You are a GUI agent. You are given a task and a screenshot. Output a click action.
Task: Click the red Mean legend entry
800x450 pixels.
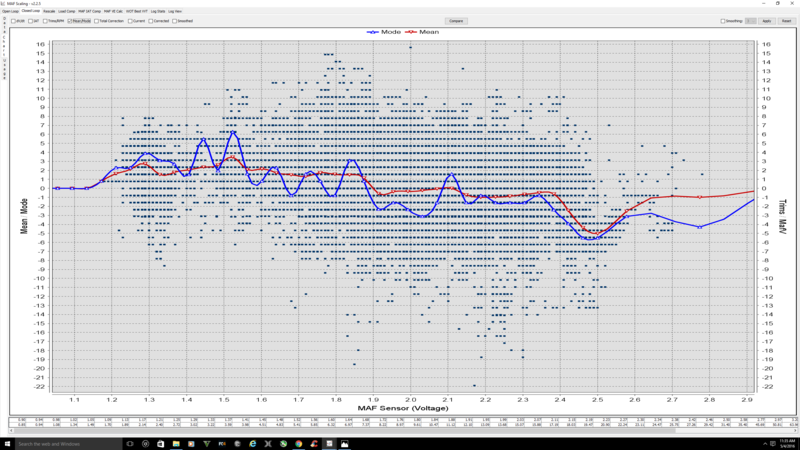tap(425, 32)
